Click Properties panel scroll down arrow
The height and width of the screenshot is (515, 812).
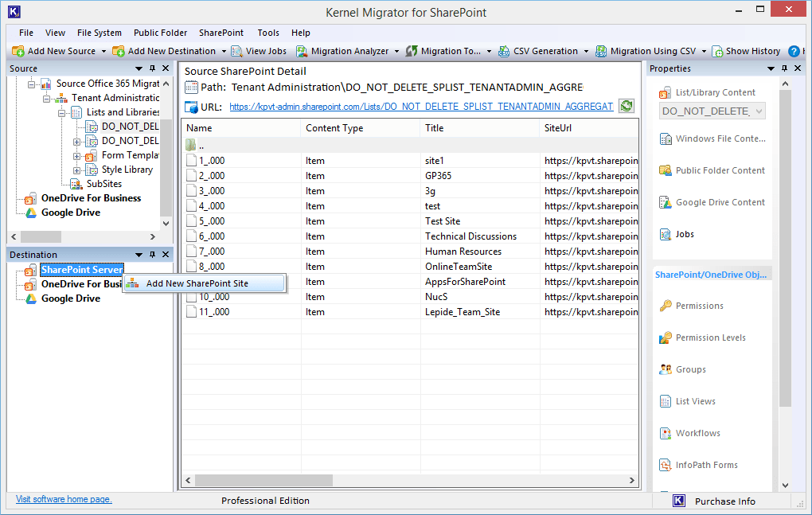click(x=785, y=486)
